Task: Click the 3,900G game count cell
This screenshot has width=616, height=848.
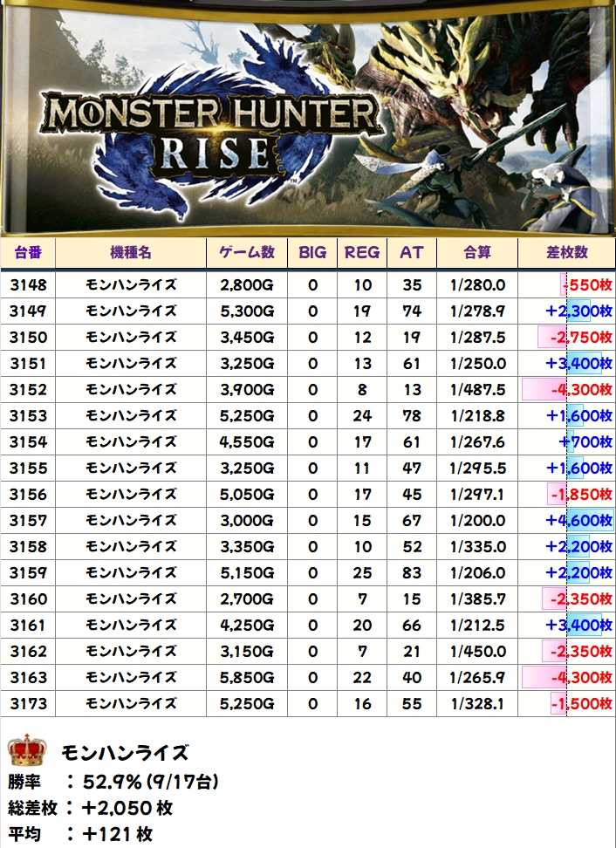Action: [247, 389]
